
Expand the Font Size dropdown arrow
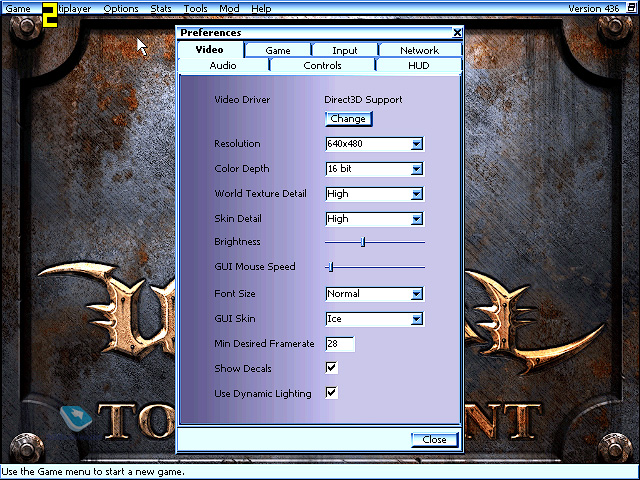(x=417, y=294)
